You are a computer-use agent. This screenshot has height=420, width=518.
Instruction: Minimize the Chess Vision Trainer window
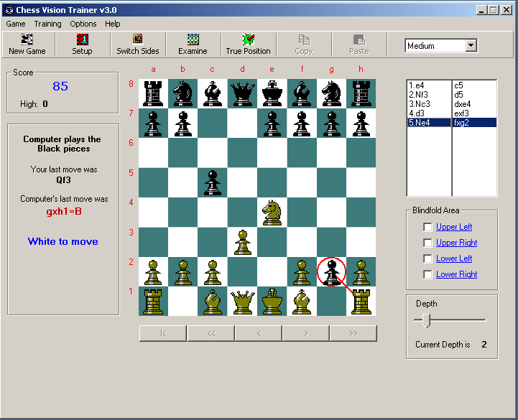pyautogui.click(x=481, y=10)
